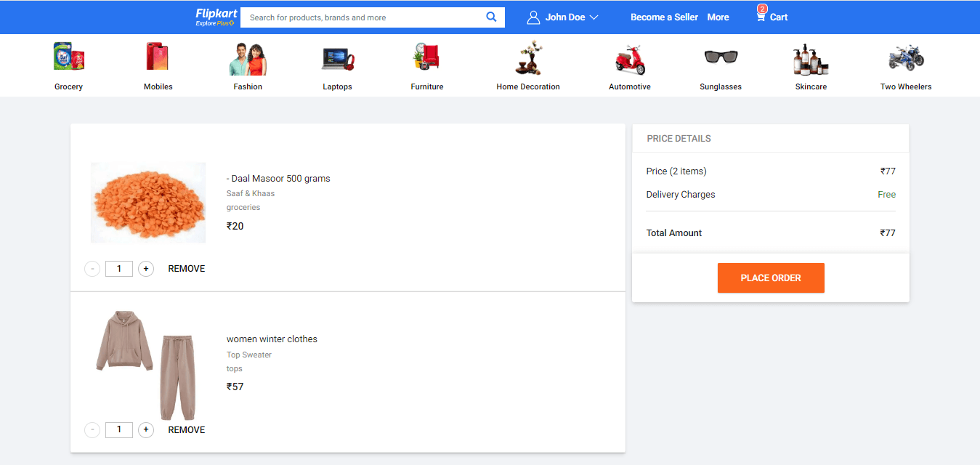Click the Daal Masoor quantity field
This screenshot has width=980, height=465.
(119, 269)
